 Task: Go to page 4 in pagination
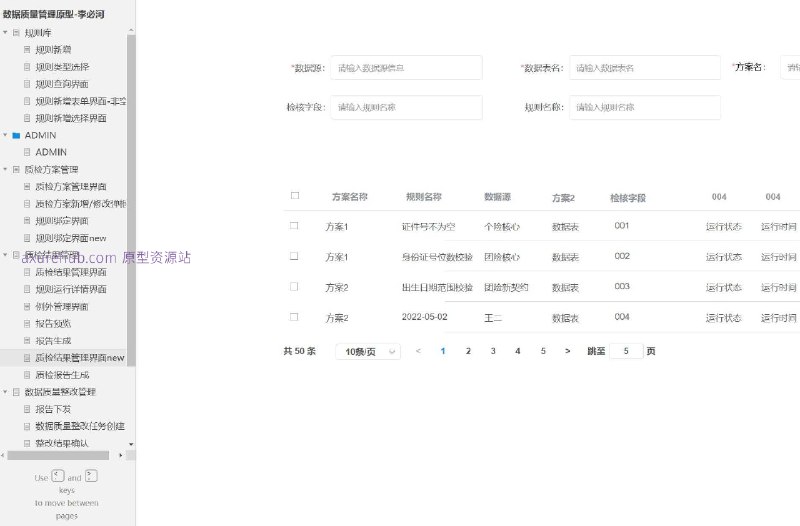tap(518, 351)
